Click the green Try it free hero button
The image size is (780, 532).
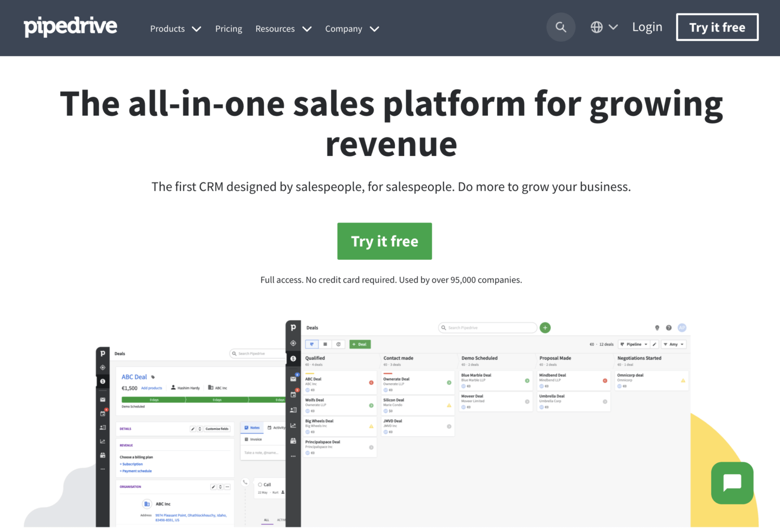[x=385, y=241]
